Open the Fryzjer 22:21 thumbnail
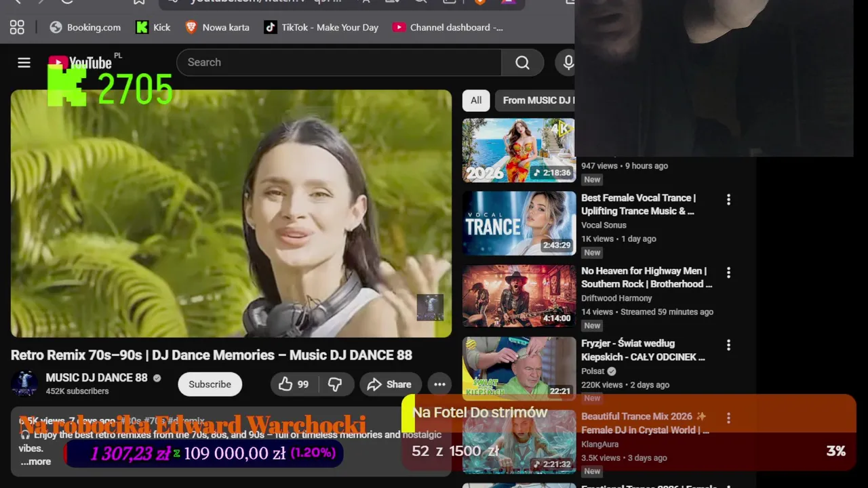The height and width of the screenshot is (488, 868). pos(519,369)
